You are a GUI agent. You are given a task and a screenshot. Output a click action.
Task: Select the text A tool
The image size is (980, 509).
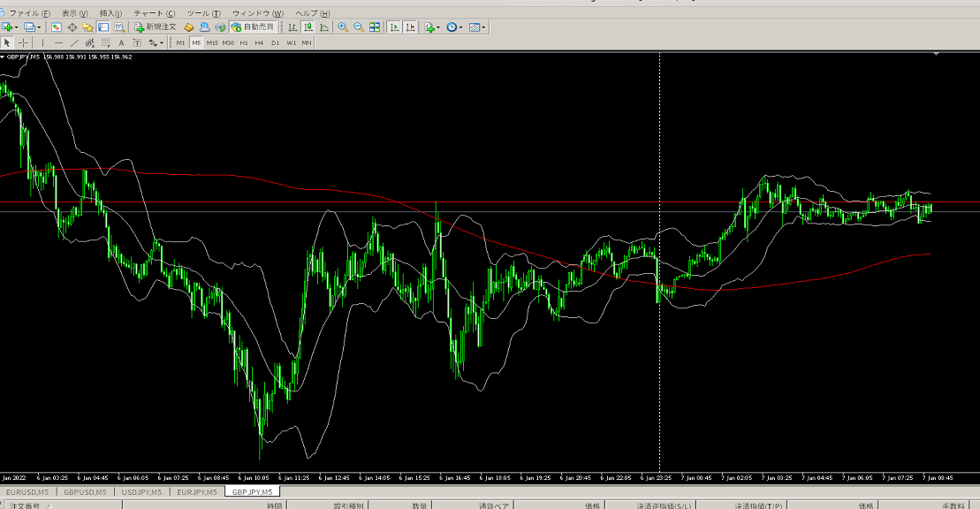pyautogui.click(x=121, y=42)
